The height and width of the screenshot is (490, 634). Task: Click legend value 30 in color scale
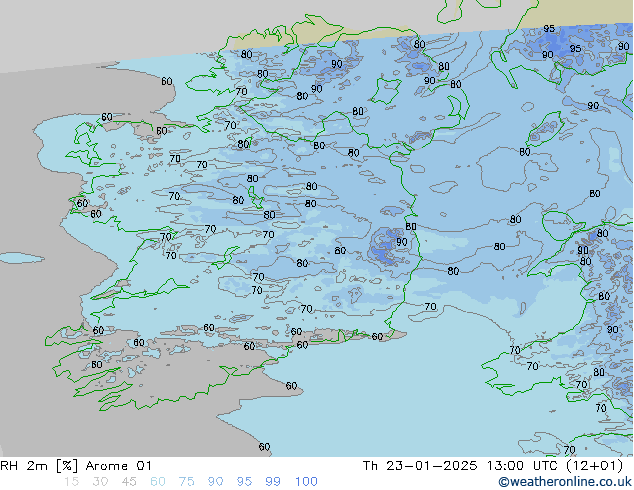click(100, 482)
